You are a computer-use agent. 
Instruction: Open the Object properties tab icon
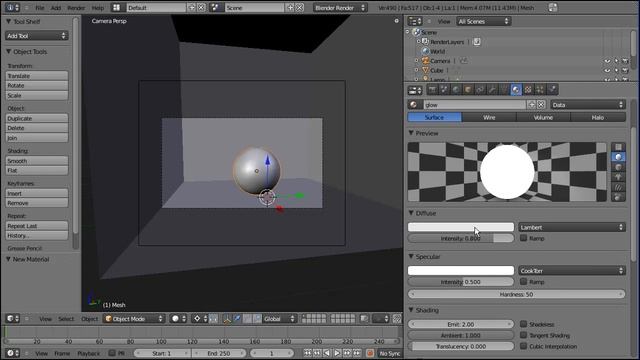[468, 89]
